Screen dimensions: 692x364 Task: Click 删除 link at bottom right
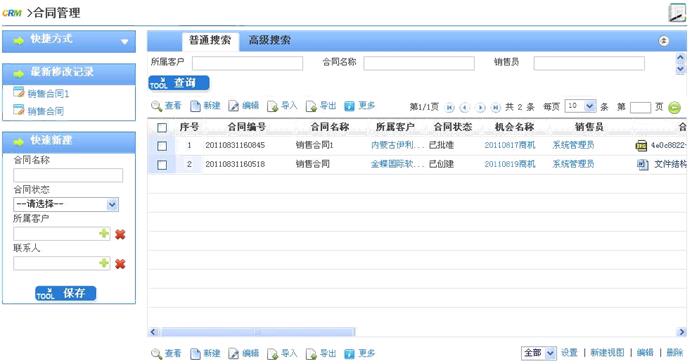pyautogui.click(x=675, y=353)
